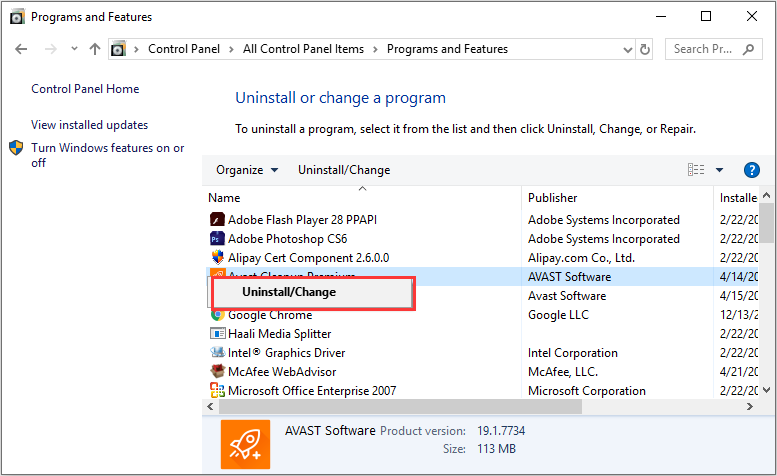Select the McAfee WebAdvisor entry
The width and height of the screenshot is (777, 476).
point(282,371)
